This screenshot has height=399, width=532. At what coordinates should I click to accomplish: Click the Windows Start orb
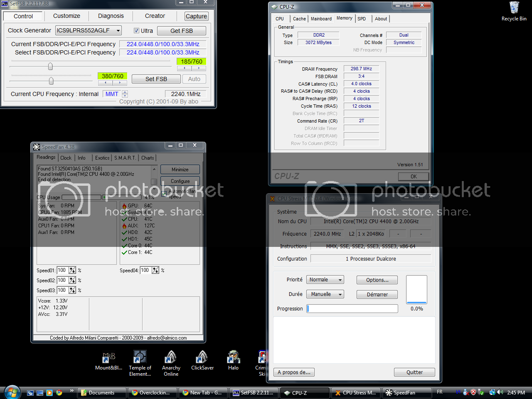pos(12,392)
